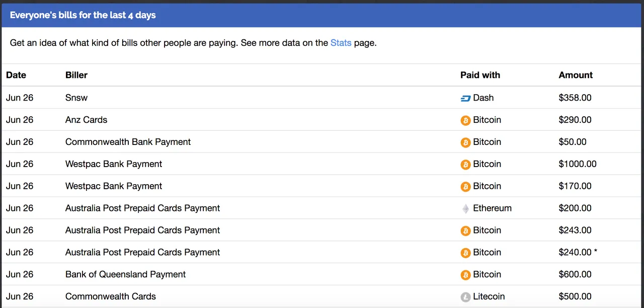The width and height of the screenshot is (644, 308).
Task: Click the $1000.00 amount
Action: (x=578, y=164)
